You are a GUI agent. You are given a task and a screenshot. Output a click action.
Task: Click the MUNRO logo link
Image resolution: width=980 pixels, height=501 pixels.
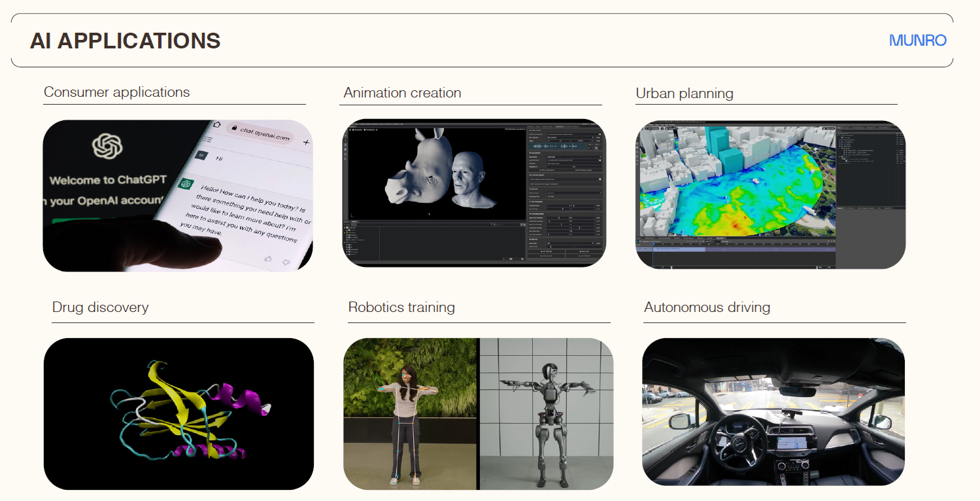click(917, 41)
